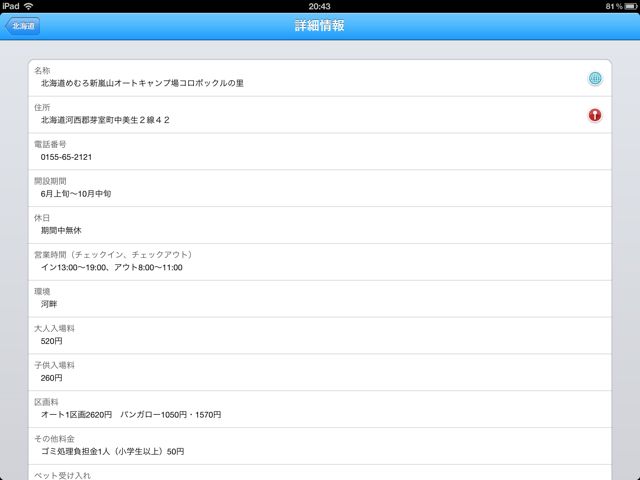
Task: Tap the battery indicator icon
Action: [631, 6]
